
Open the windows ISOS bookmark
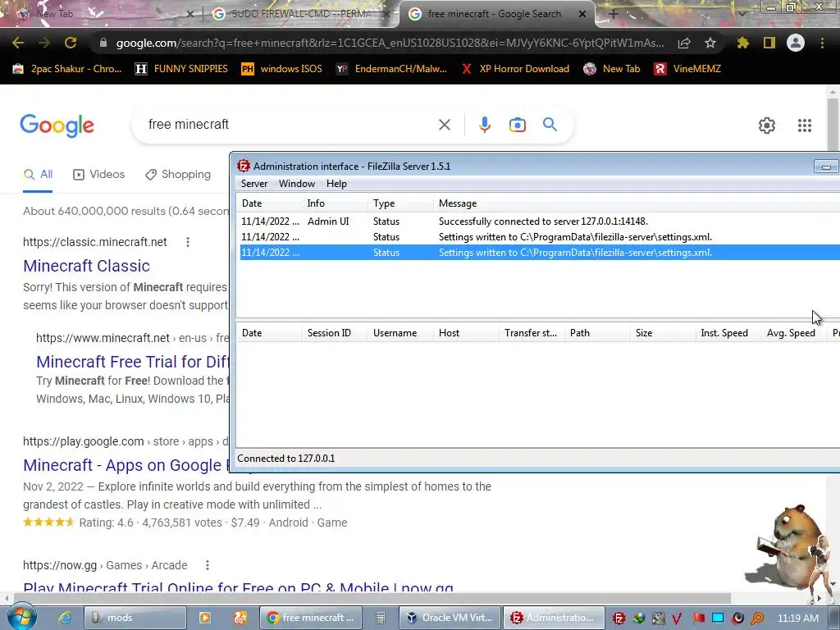tap(282, 69)
